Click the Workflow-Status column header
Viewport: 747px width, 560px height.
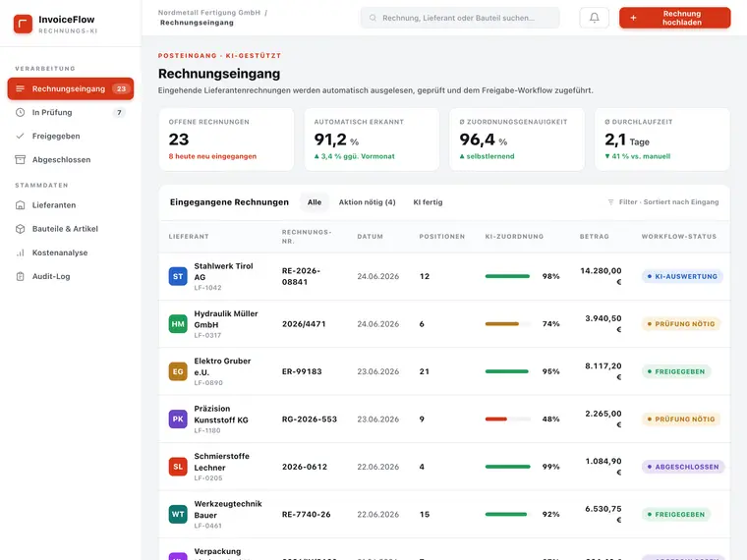(x=679, y=237)
